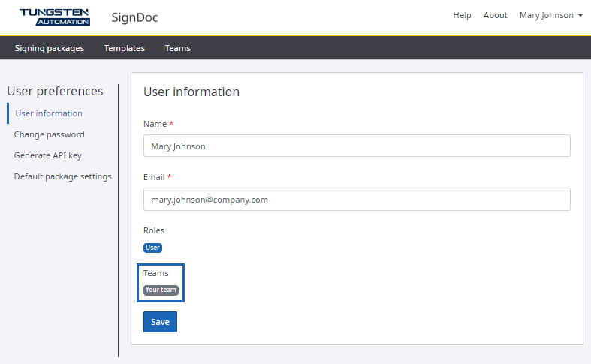This screenshot has width=591, height=364.
Task: Click the Email field label
Action: coord(154,177)
